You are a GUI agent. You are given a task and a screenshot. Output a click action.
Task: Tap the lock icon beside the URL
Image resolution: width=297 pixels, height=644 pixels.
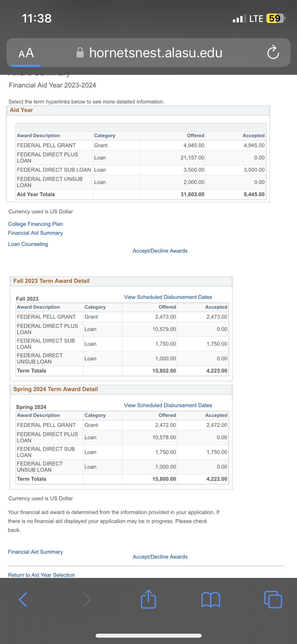[x=80, y=52]
